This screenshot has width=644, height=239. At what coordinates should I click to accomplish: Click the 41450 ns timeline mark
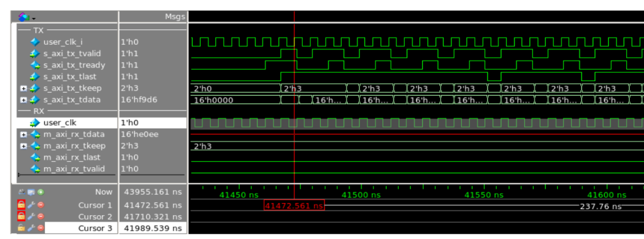(239, 195)
